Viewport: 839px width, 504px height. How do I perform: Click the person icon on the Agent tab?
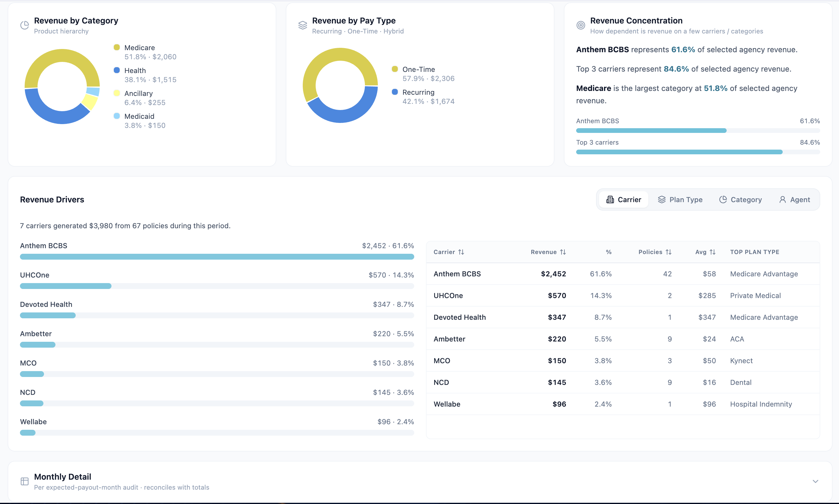click(x=782, y=200)
